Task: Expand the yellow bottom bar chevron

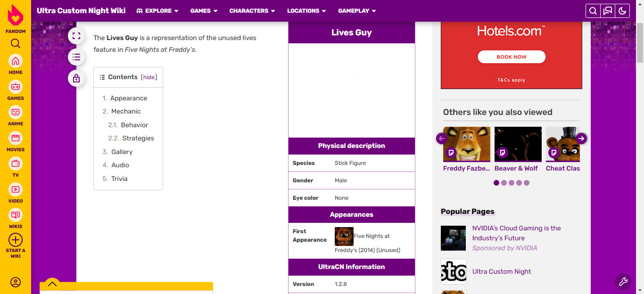Action: pyautogui.click(x=52, y=284)
